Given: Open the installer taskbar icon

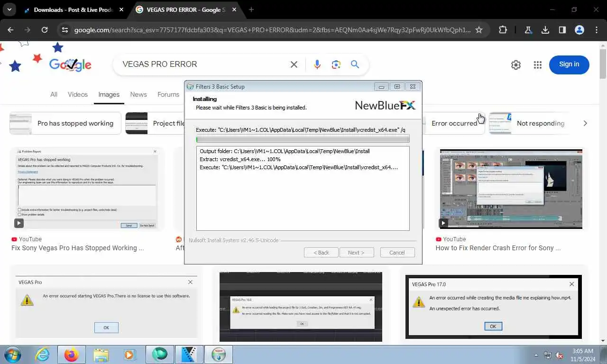Looking at the screenshot, I should point(219,355).
